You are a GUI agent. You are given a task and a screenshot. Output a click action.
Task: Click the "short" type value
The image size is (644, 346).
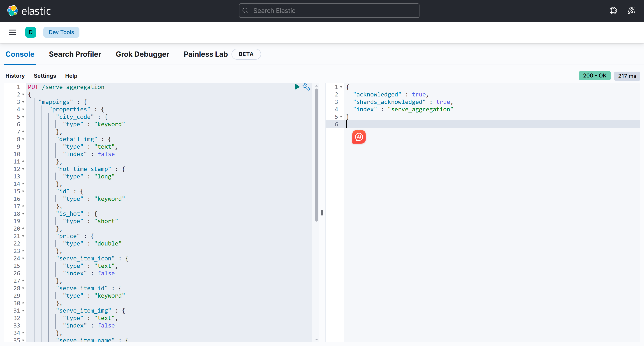coord(106,221)
